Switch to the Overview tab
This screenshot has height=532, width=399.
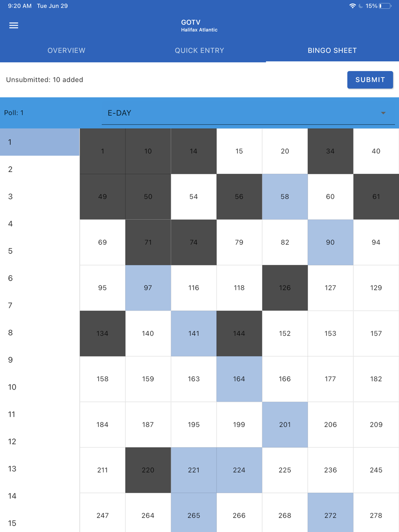point(66,51)
